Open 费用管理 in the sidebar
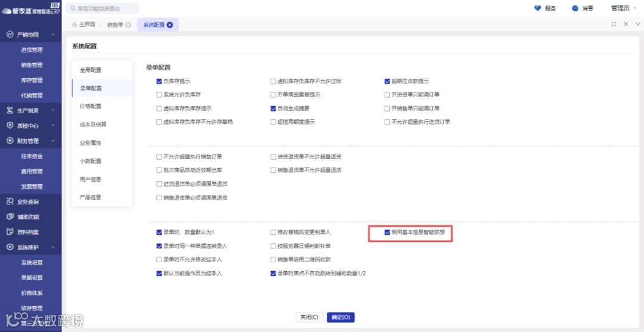This screenshot has height=332, width=644. click(31, 171)
